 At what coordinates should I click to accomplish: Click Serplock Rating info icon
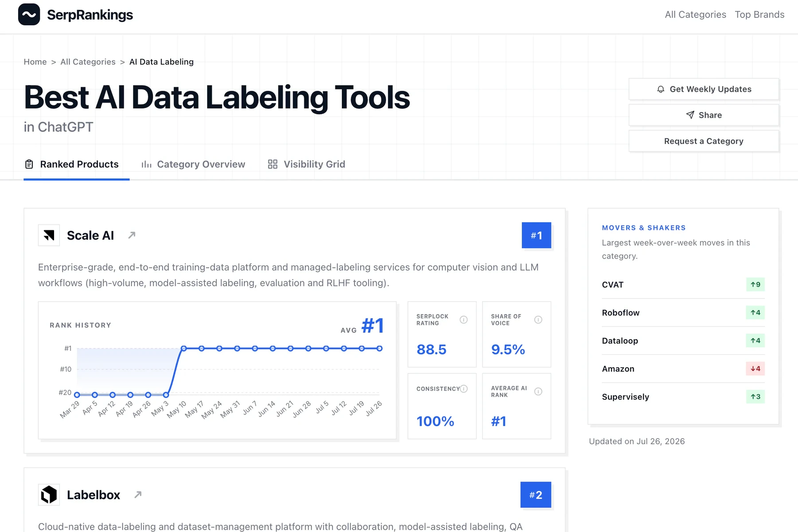[464, 320]
